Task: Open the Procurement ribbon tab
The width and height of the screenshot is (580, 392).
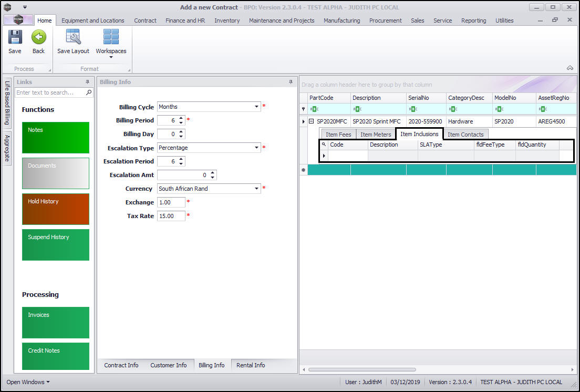Action: click(x=385, y=20)
